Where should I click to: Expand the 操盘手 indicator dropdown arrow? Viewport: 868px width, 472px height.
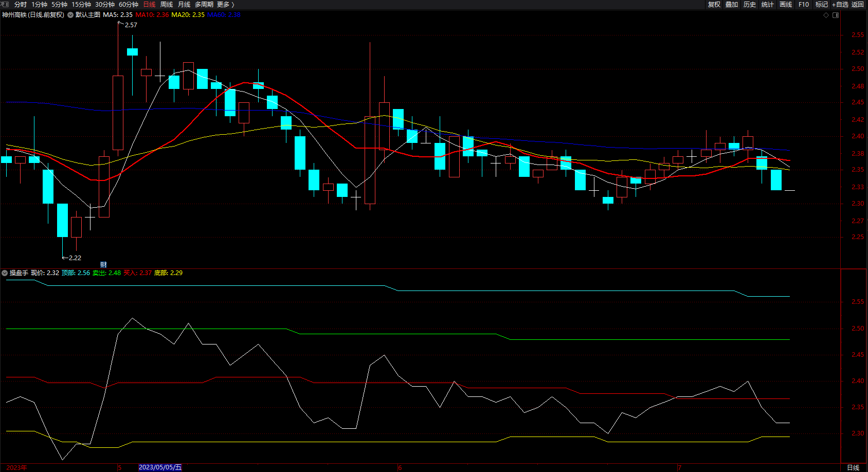(x=5, y=273)
